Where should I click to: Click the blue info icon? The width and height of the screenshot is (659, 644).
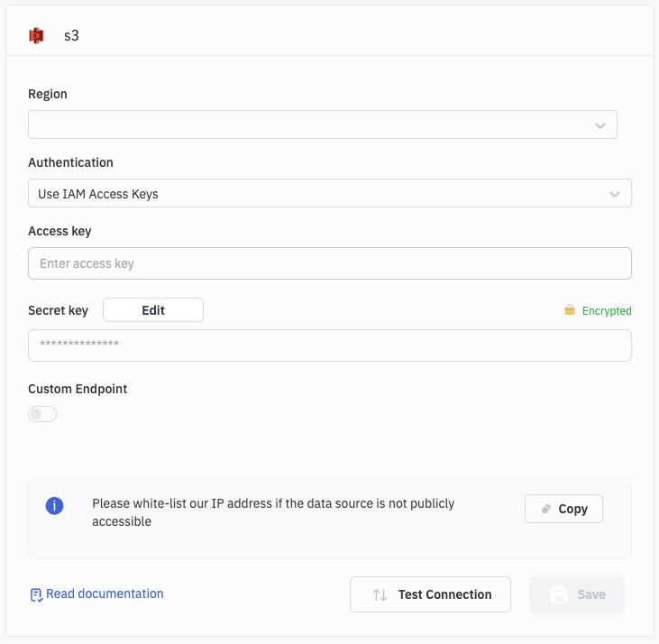54,505
